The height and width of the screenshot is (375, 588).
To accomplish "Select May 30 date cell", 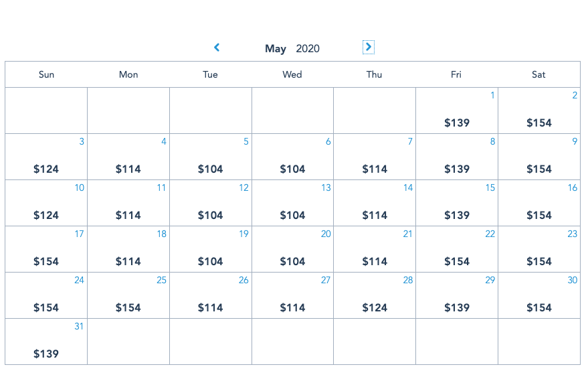I will pos(539,296).
